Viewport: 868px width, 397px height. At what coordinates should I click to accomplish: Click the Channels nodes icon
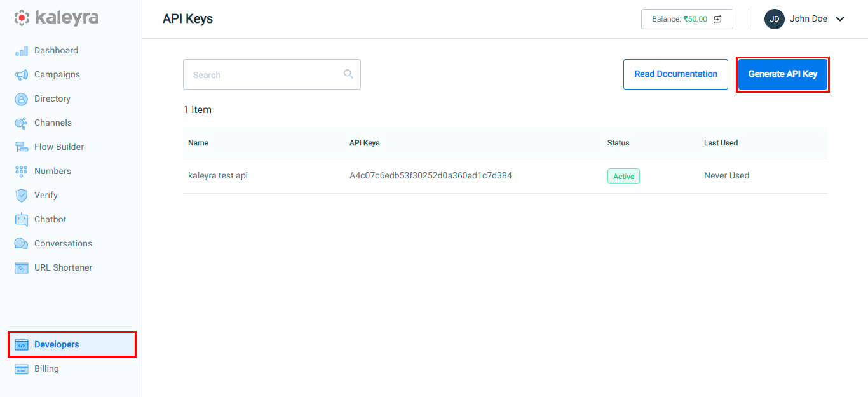pyautogui.click(x=22, y=123)
